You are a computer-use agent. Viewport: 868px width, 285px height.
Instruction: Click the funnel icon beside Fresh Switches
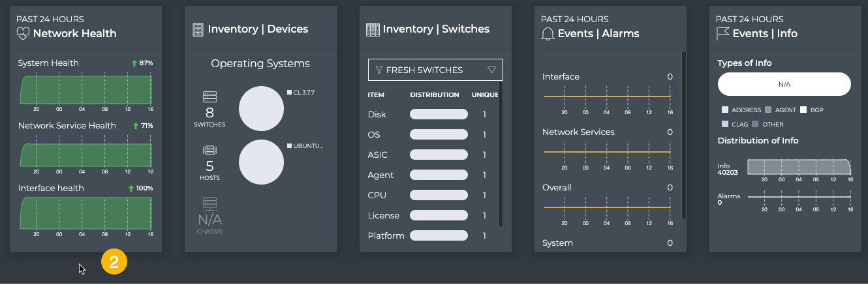coord(379,70)
